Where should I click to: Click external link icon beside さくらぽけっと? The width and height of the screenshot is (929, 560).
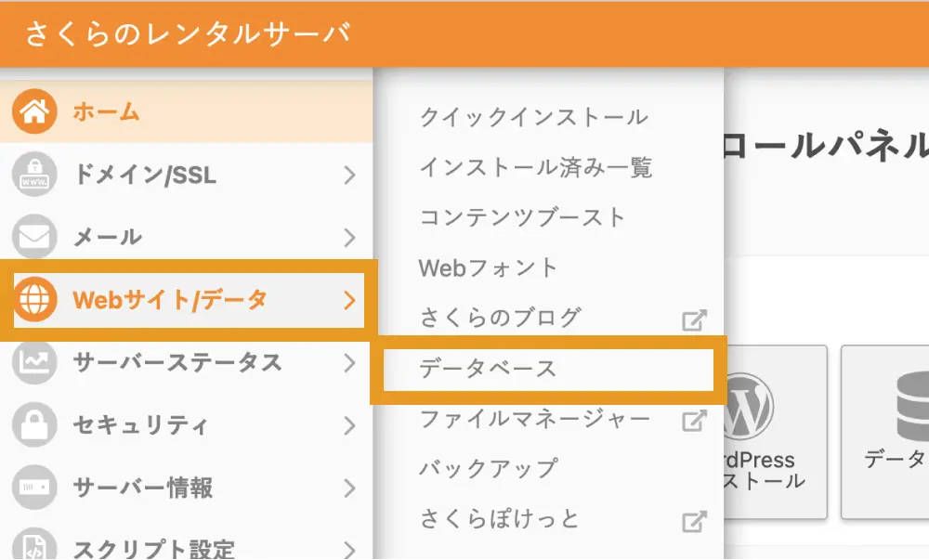pyautogui.click(x=693, y=521)
